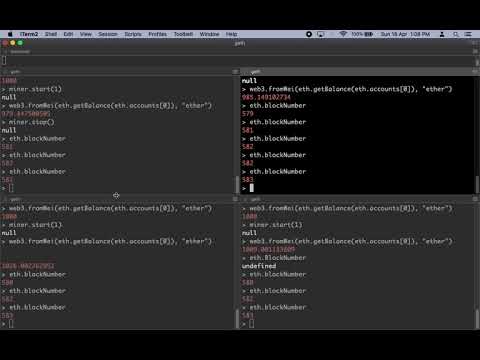Click the prompt cursor in the black pane
The height and width of the screenshot is (360, 480).
click(252, 188)
